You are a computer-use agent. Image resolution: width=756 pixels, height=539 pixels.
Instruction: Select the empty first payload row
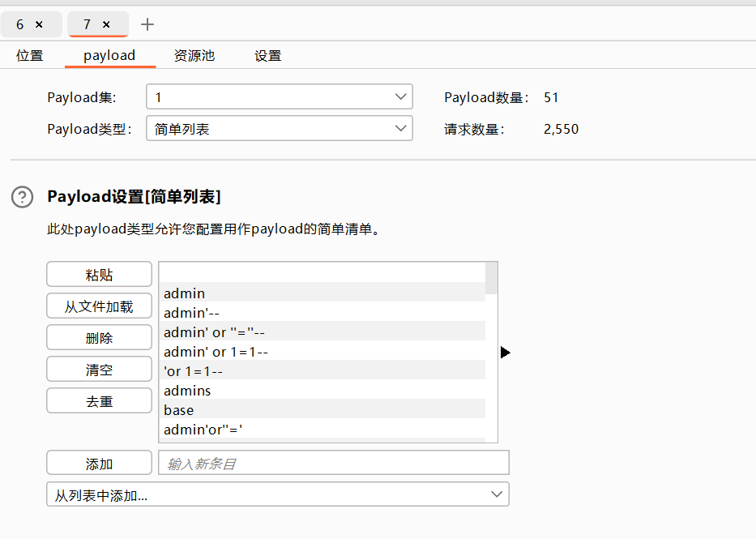[x=322, y=272]
